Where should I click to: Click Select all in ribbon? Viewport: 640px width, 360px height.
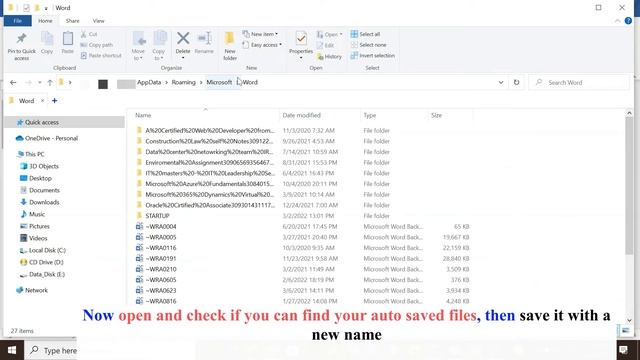click(x=365, y=34)
